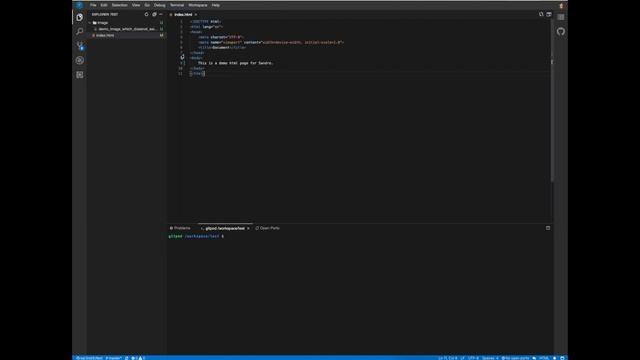640x360 pixels.
Task: Click the editor vertical scrollbar
Action: coord(552,100)
